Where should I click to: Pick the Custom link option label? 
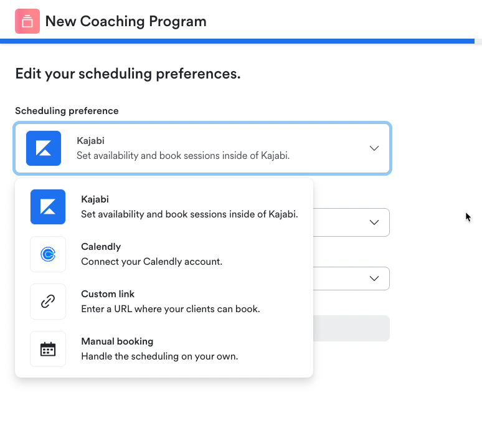click(108, 294)
